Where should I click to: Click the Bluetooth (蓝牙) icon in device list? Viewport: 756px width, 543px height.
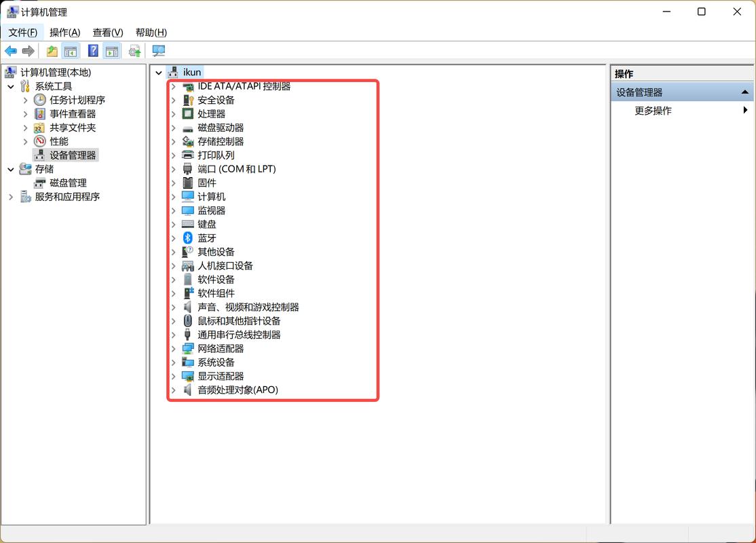click(x=188, y=238)
